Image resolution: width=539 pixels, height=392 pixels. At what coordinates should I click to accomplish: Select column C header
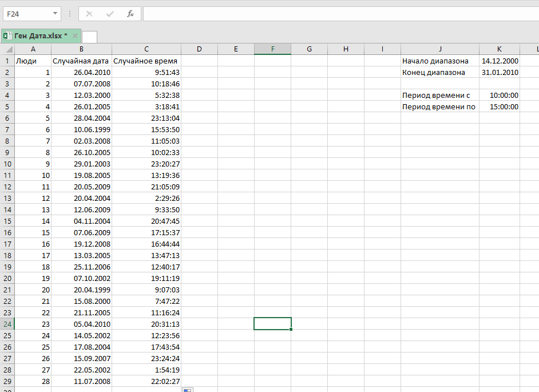146,49
